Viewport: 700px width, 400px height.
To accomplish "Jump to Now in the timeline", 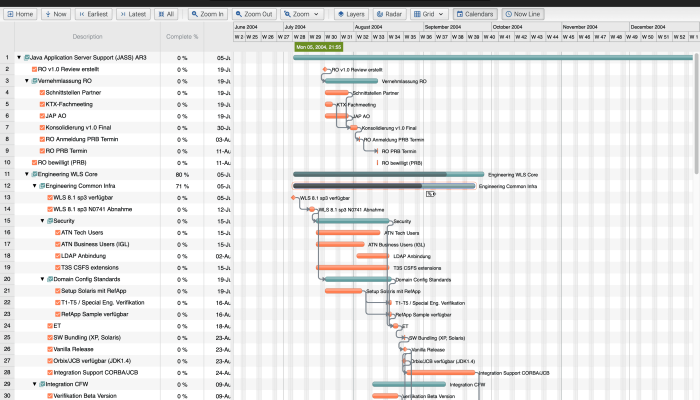I will [56, 14].
